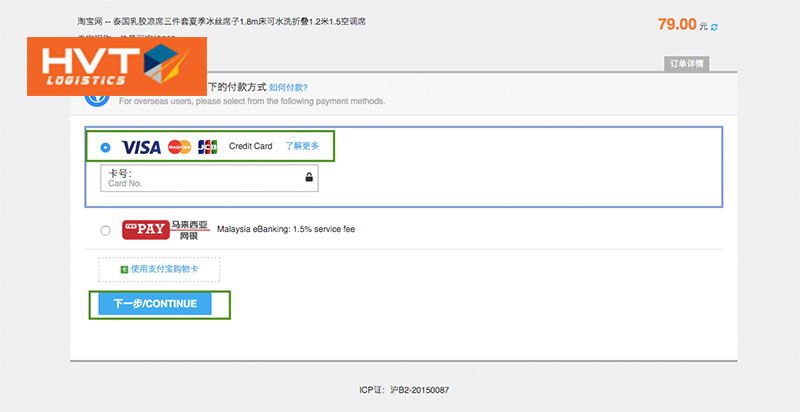
Task: Click the 下一步/CONTINUE button
Action: pos(155,304)
